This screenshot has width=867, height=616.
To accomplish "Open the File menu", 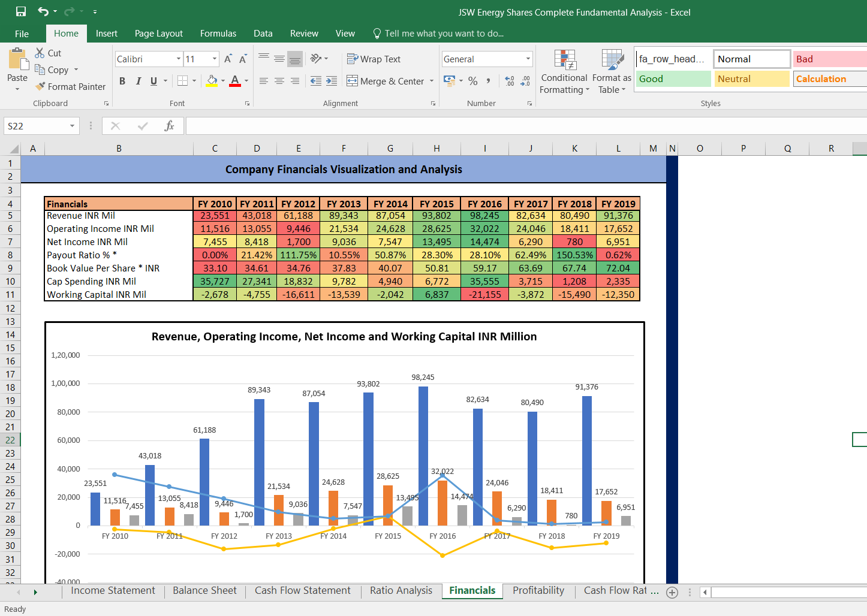I will pos(22,34).
